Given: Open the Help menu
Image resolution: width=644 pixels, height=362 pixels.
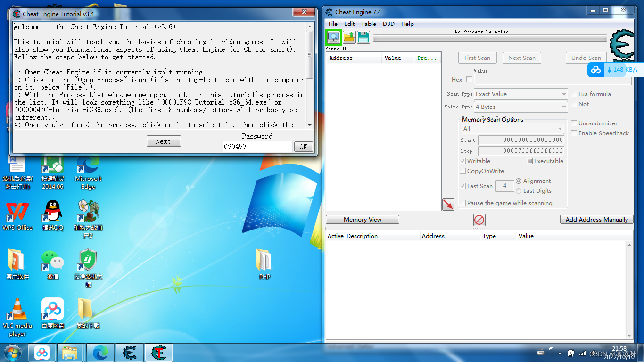Looking at the screenshot, I should click(407, 24).
